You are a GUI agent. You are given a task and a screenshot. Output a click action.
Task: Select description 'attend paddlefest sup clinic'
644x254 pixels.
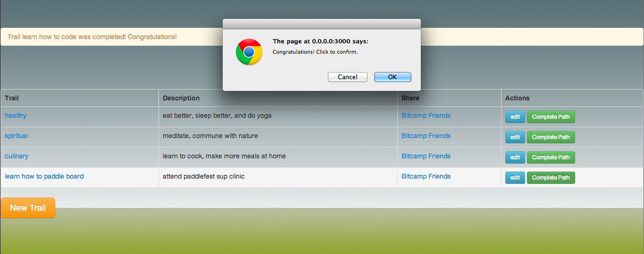click(204, 176)
